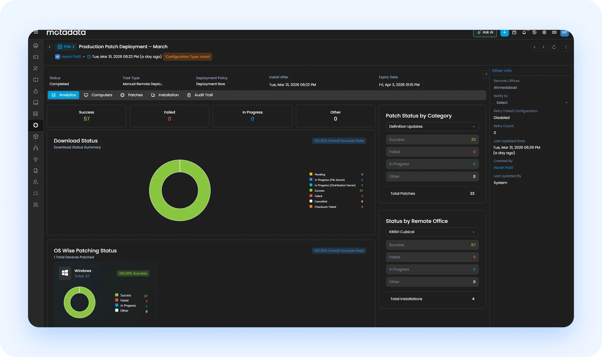Open the HP user profile avatar
The height and width of the screenshot is (364, 602).
[564, 33]
